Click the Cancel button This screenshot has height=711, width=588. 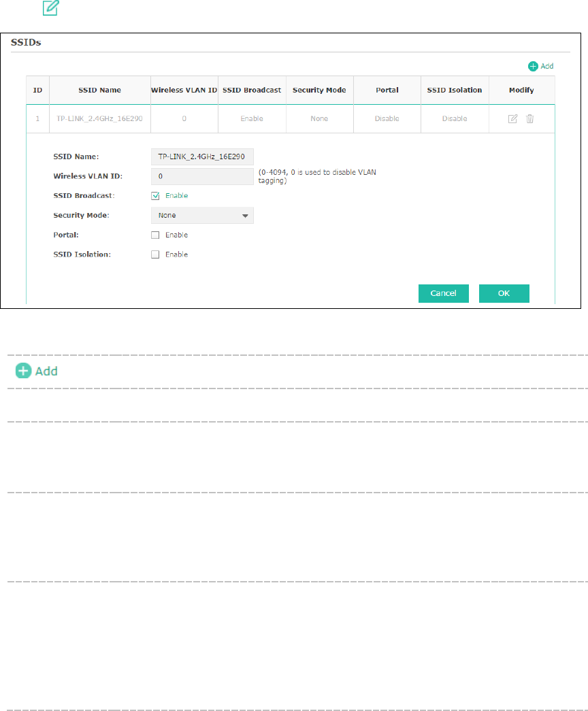click(443, 293)
